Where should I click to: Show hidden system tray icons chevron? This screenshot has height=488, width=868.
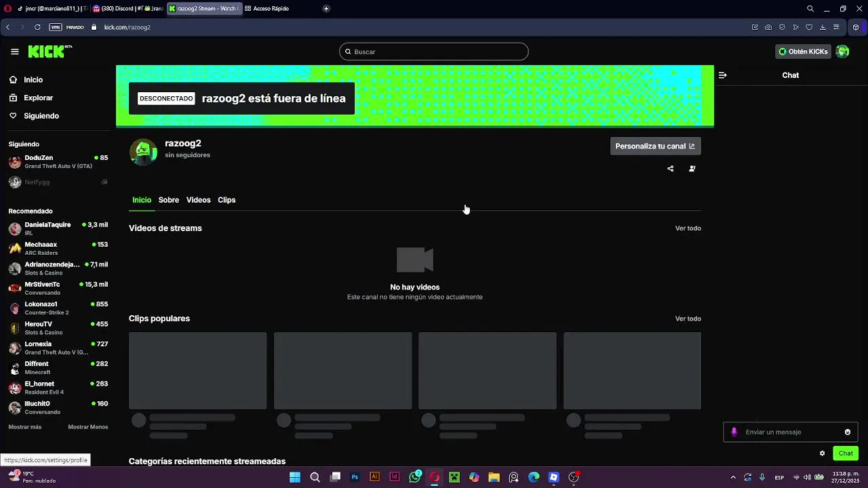[733, 477]
